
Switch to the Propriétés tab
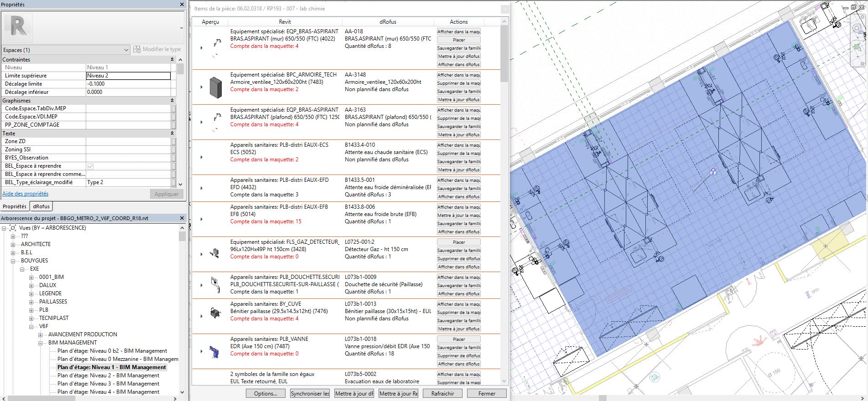click(15, 206)
